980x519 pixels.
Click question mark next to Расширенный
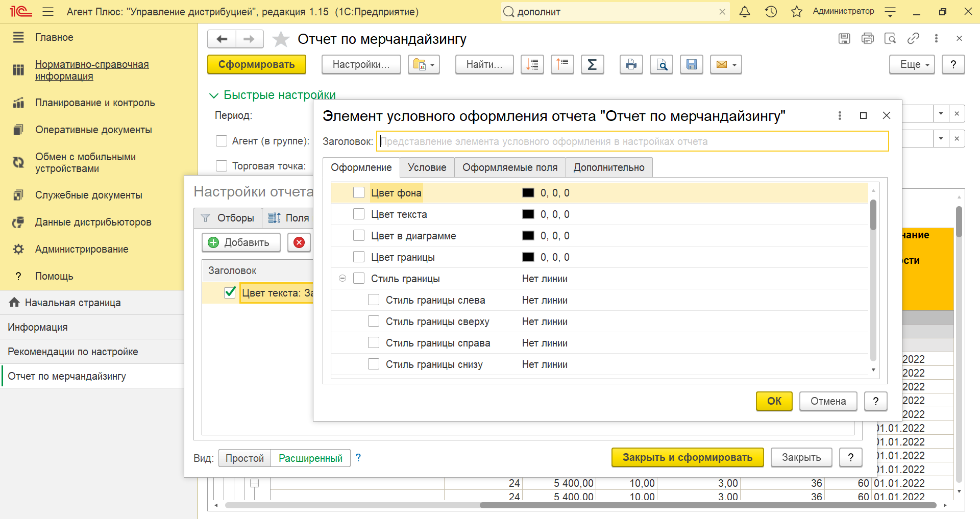pyautogui.click(x=358, y=458)
